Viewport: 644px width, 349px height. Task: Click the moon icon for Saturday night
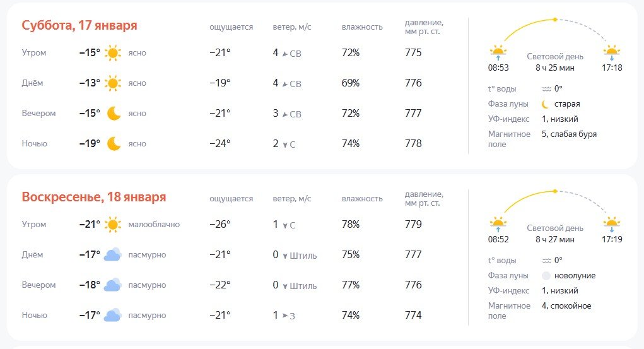click(x=114, y=144)
